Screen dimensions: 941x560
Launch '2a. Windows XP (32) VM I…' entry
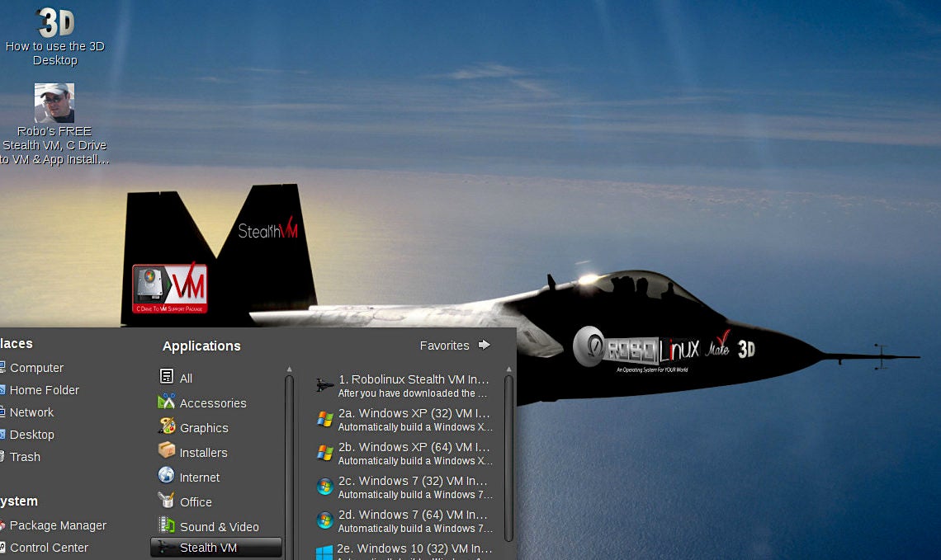[404, 419]
